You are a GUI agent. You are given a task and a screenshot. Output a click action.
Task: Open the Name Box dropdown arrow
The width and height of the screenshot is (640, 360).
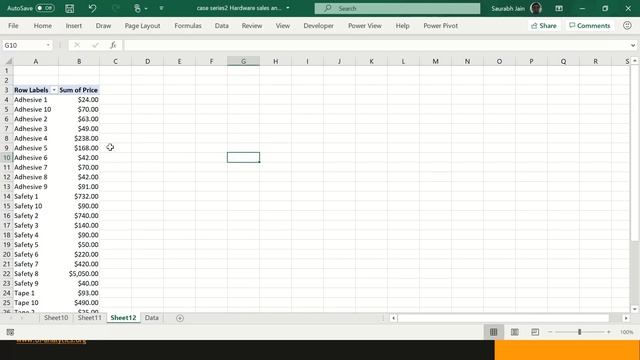[x=48, y=45]
